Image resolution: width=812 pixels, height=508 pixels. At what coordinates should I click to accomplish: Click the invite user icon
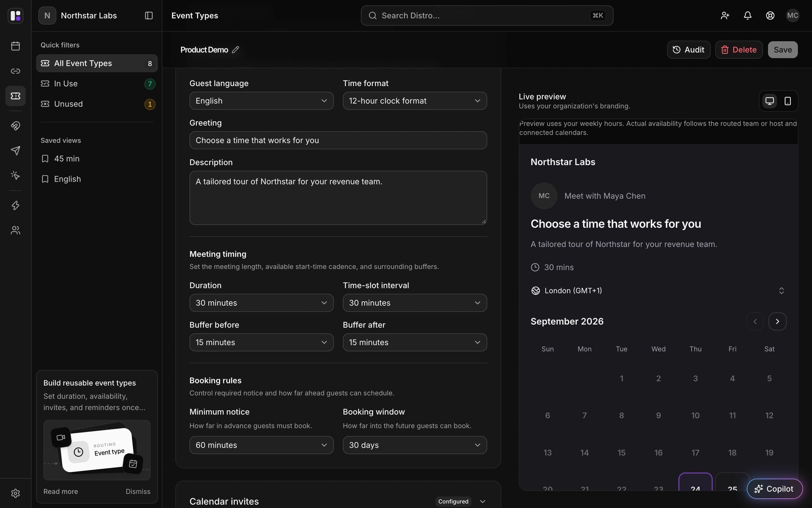point(725,16)
